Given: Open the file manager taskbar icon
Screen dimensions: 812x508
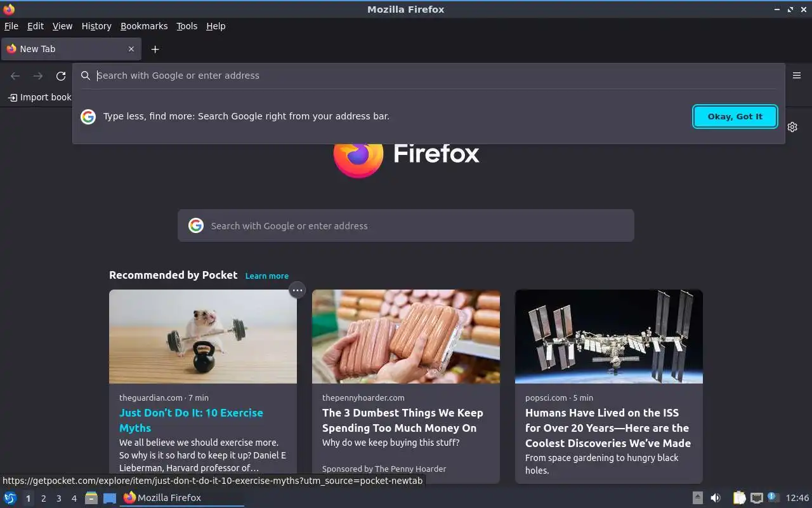Looking at the screenshot, I should pyautogui.click(x=91, y=498).
